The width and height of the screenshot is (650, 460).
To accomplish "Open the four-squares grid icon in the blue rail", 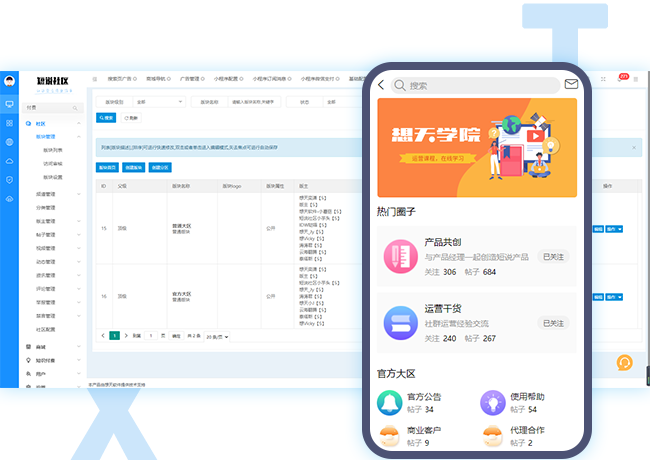I will pyautogui.click(x=10, y=123).
